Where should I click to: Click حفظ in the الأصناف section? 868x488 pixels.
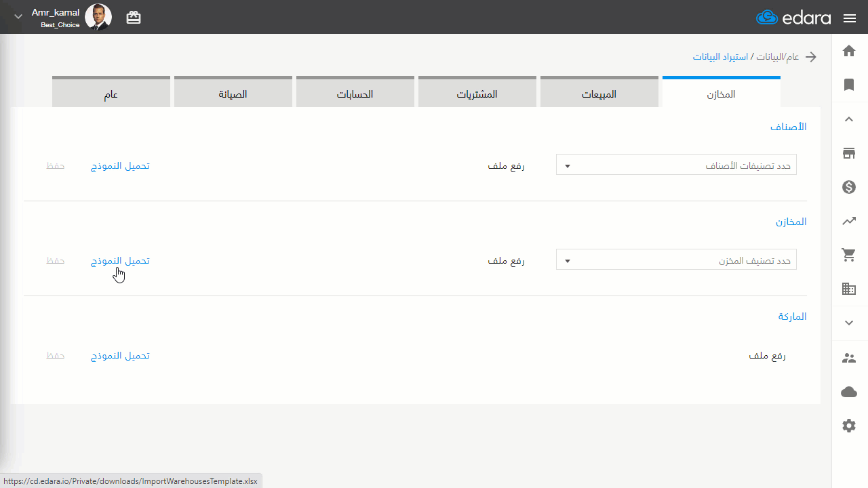pos(56,165)
